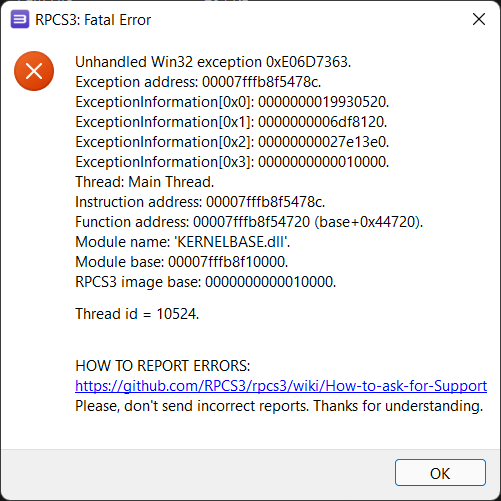
Task: Confirm the error with the OK button
Action: (440, 473)
